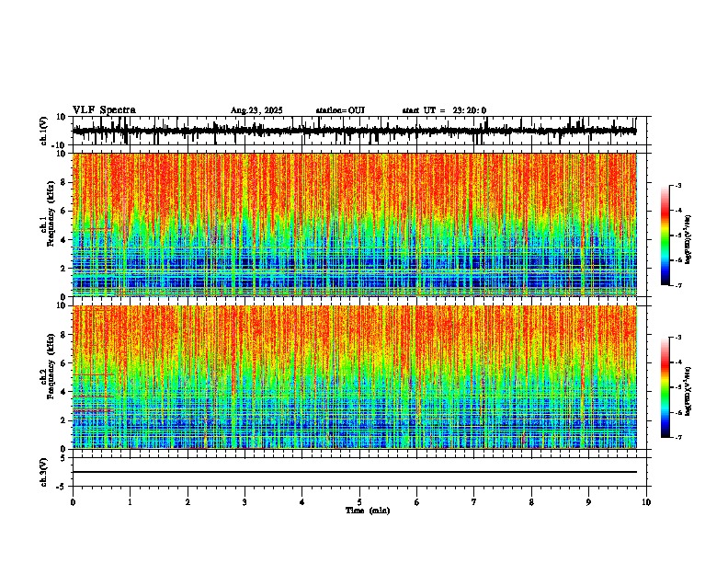Click the 'station=OUJ' label
This screenshot has width=728, height=563.
coord(340,110)
